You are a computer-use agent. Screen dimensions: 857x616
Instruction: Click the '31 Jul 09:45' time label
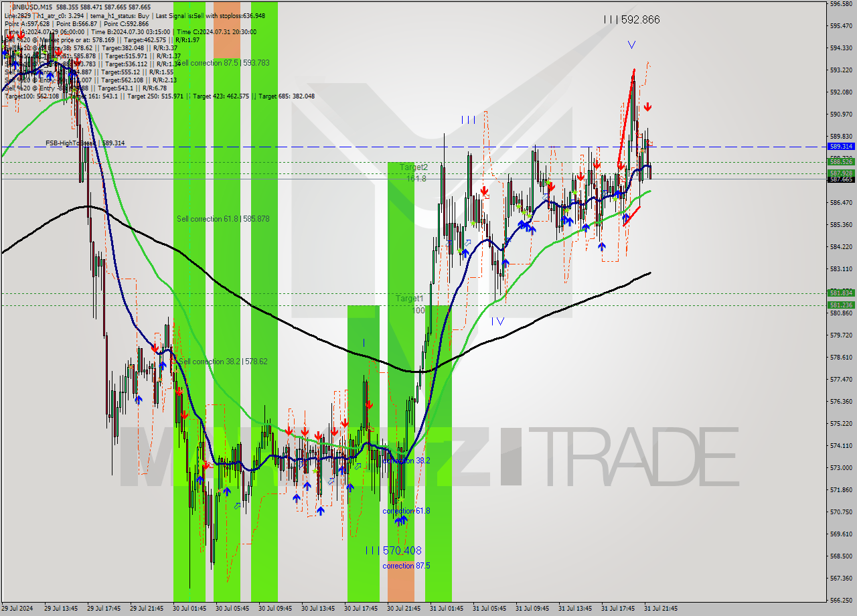click(x=532, y=609)
